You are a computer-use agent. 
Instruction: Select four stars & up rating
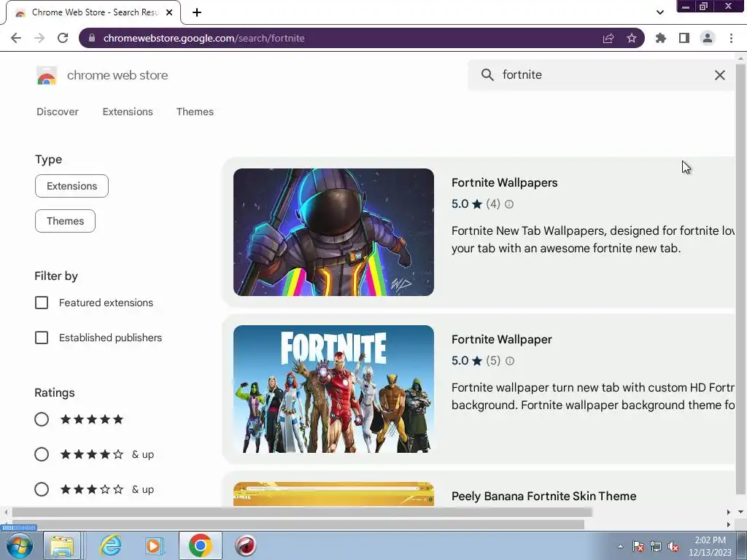42,454
